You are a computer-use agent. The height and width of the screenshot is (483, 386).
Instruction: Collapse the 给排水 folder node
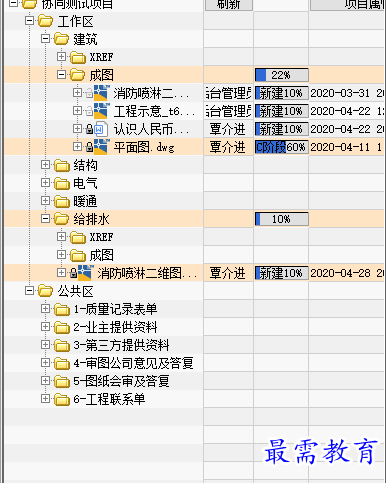pyautogui.click(x=45, y=219)
